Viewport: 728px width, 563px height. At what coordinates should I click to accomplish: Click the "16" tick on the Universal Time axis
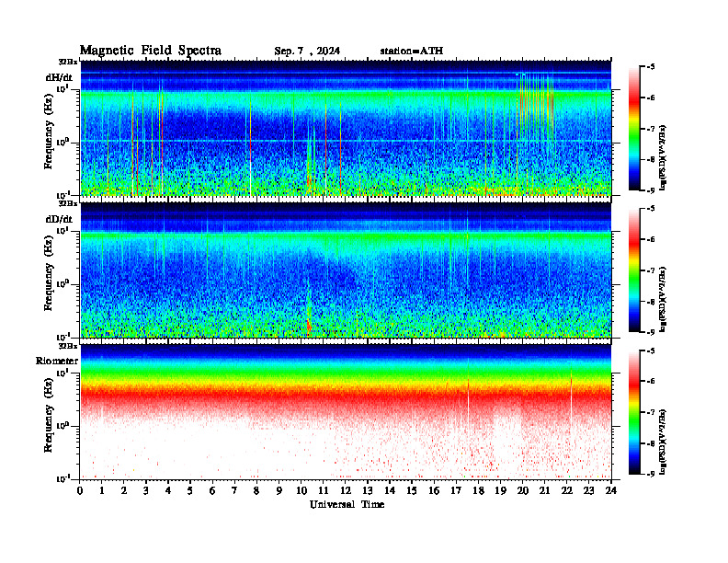click(x=434, y=491)
